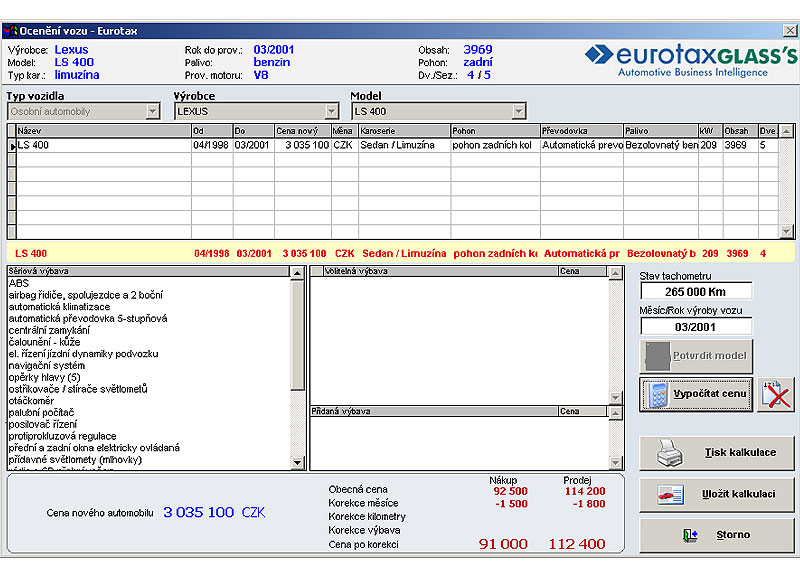Click the Sériová výbava list header
The width and height of the screenshot is (800, 580).
click(x=148, y=271)
